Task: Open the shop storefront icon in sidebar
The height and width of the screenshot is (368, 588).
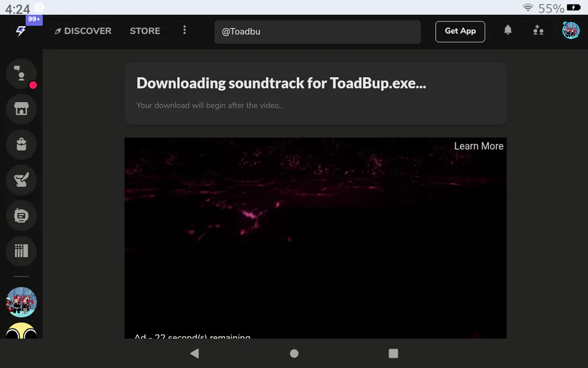Action: [21, 109]
